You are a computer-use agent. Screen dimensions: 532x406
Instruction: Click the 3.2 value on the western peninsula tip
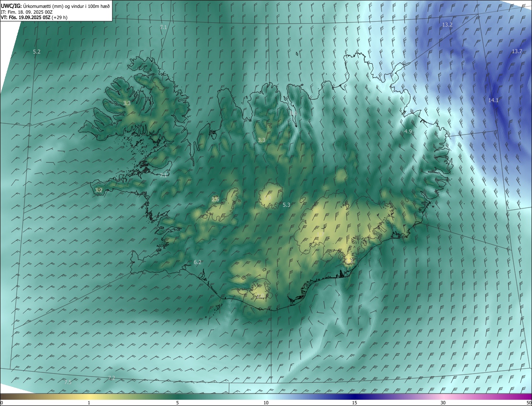(99, 191)
